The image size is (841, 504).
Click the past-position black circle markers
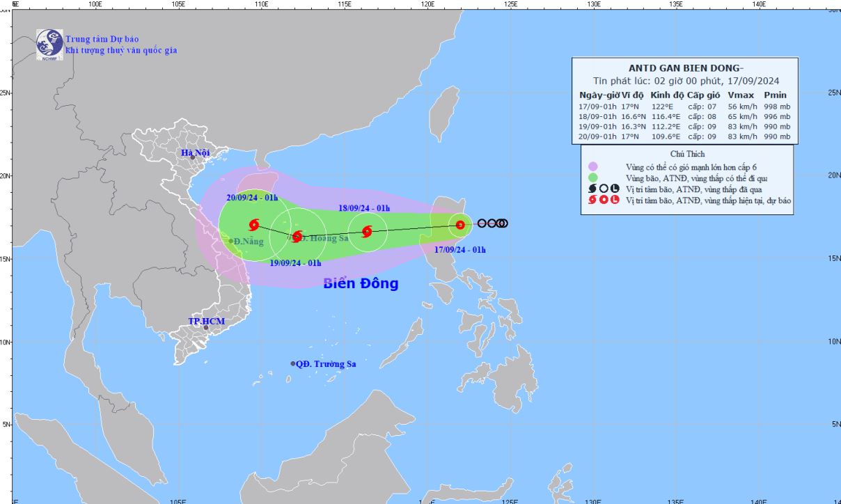click(x=492, y=223)
